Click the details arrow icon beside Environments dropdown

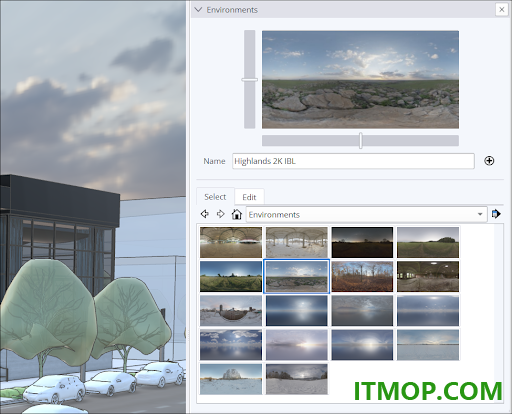496,214
